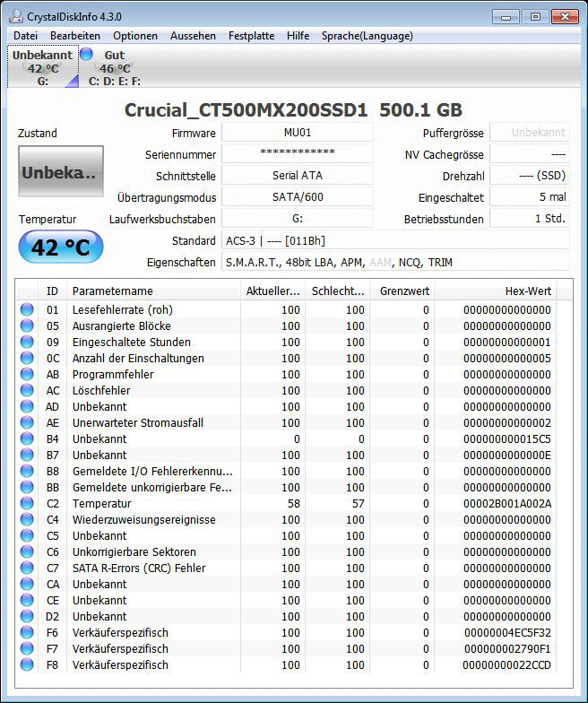
Task: Click status orb for Eingeschaltete Stunden row
Action: coord(27,342)
